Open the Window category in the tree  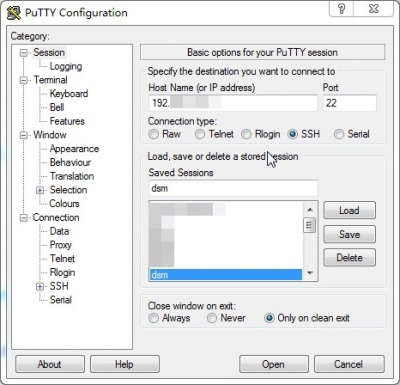coord(50,135)
